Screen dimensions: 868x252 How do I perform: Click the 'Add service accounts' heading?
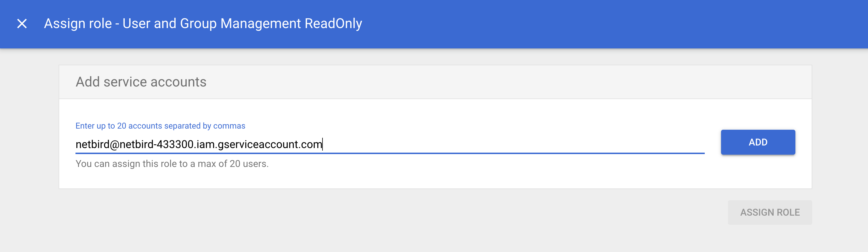coord(141,82)
